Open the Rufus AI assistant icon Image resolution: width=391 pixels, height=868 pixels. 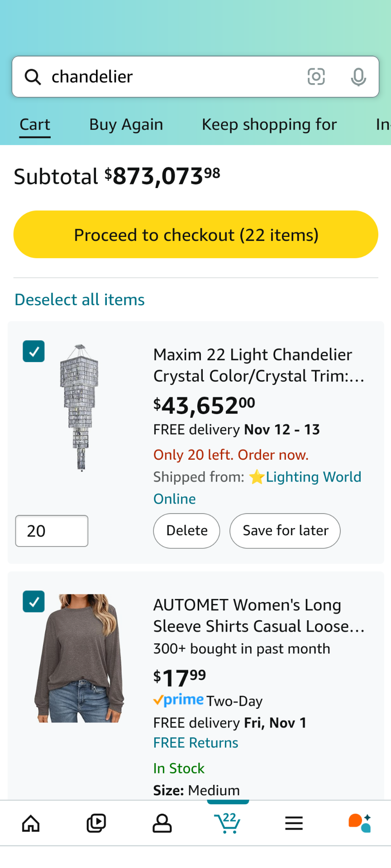tap(359, 823)
